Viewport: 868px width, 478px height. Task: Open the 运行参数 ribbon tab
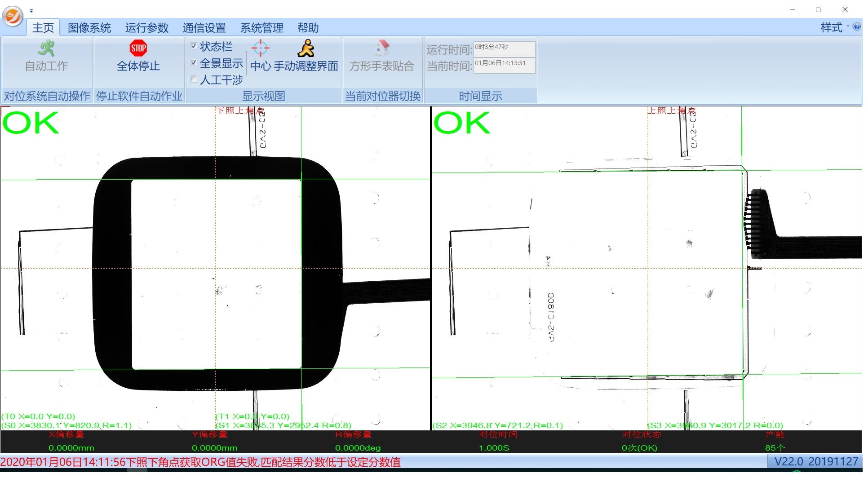click(147, 28)
